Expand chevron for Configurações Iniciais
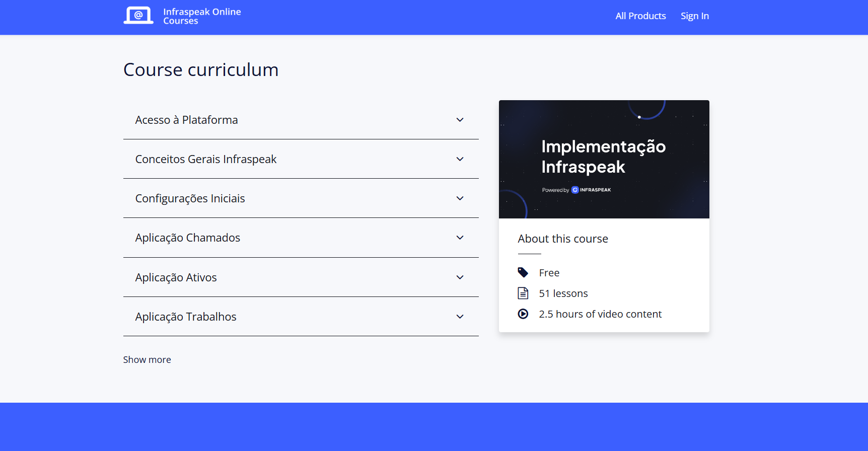This screenshot has width=868, height=451. pyautogui.click(x=460, y=198)
